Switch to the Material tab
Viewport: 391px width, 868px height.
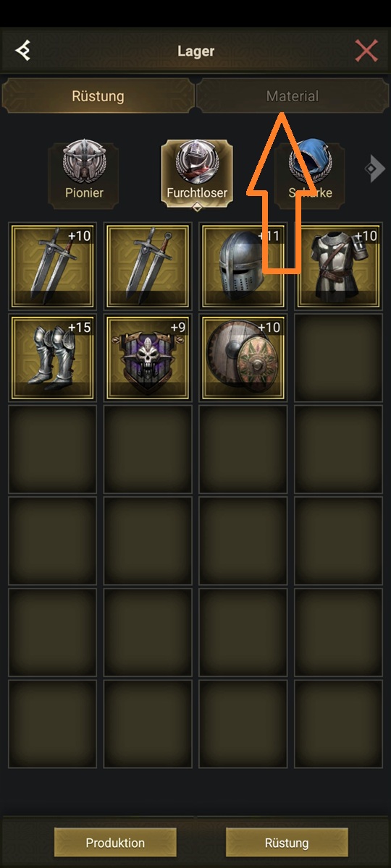tap(293, 96)
